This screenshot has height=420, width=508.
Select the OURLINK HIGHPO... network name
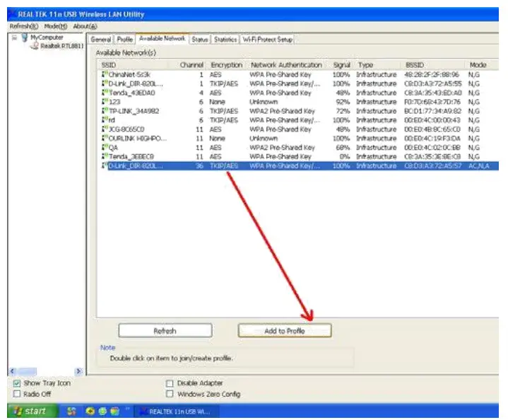pyautogui.click(x=137, y=139)
